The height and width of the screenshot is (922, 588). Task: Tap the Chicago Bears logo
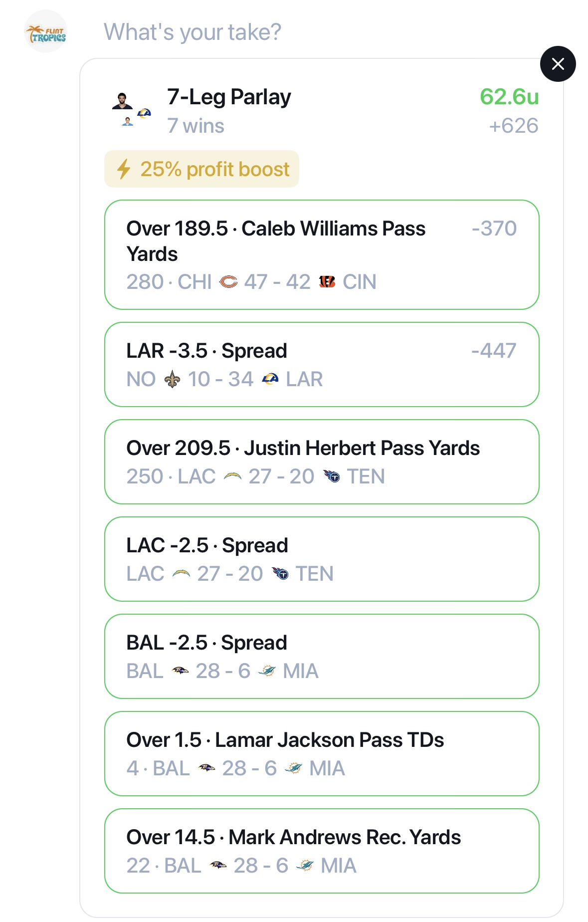pos(228,282)
